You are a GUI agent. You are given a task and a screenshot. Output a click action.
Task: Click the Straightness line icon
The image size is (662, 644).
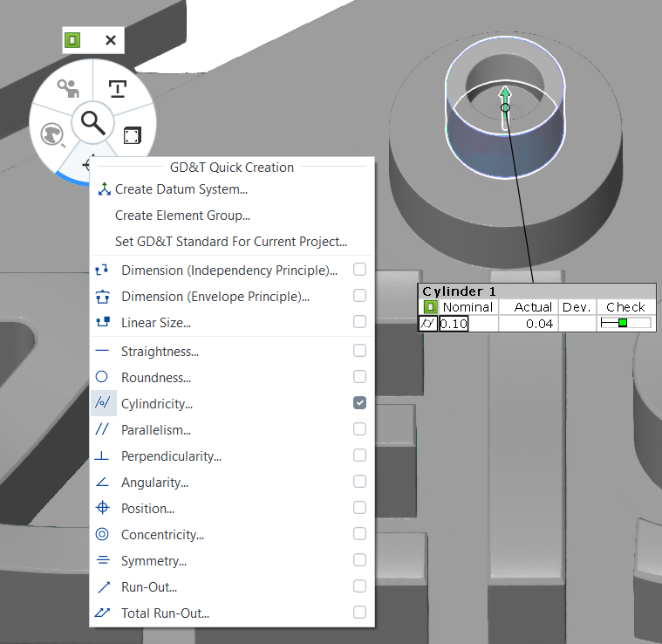pos(102,351)
